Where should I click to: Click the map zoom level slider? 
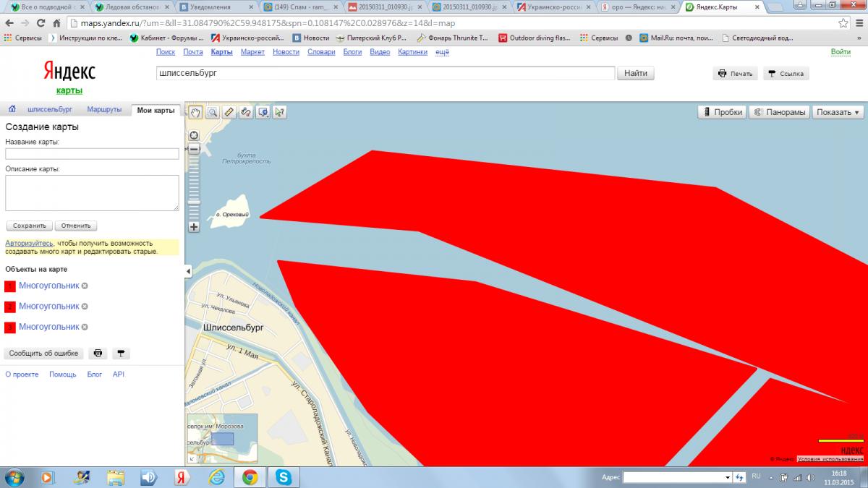(x=194, y=188)
